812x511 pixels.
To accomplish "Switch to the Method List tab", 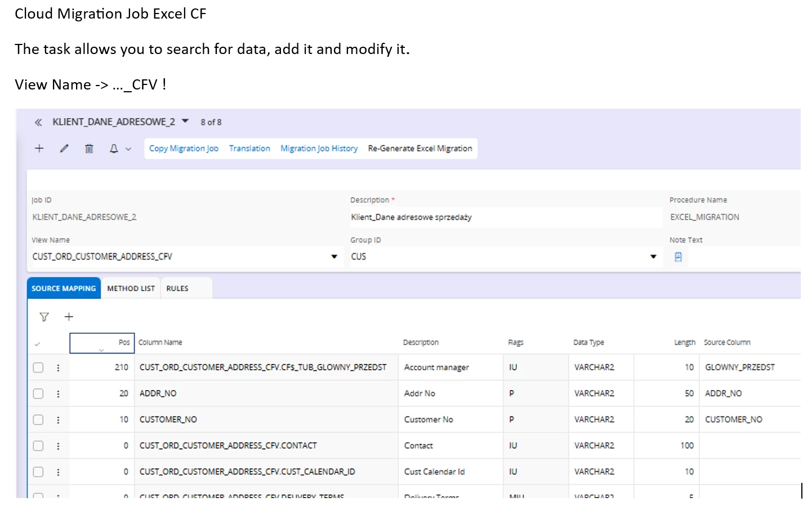I will point(131,288).
